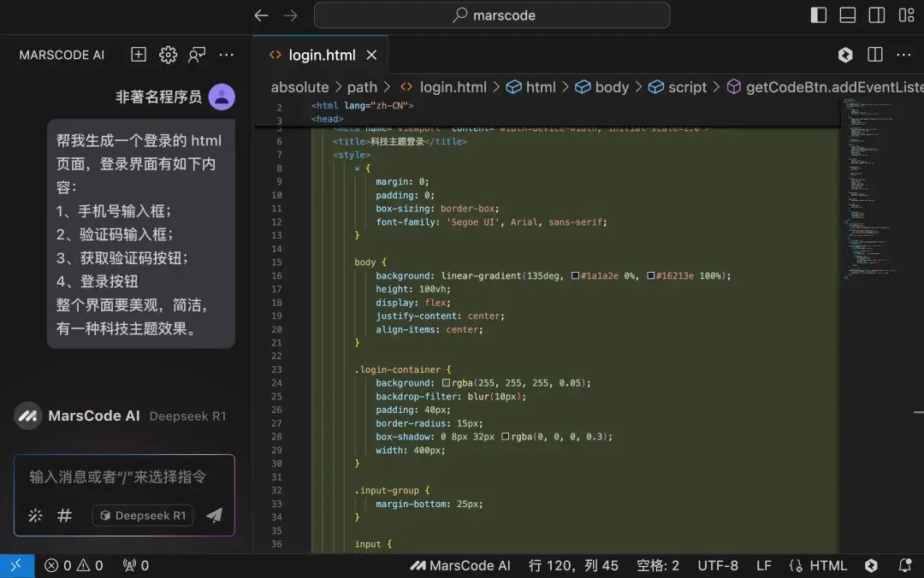Click the marscode search box at top
The width and height of the screenshot is (924, 578).
point(492,15)
